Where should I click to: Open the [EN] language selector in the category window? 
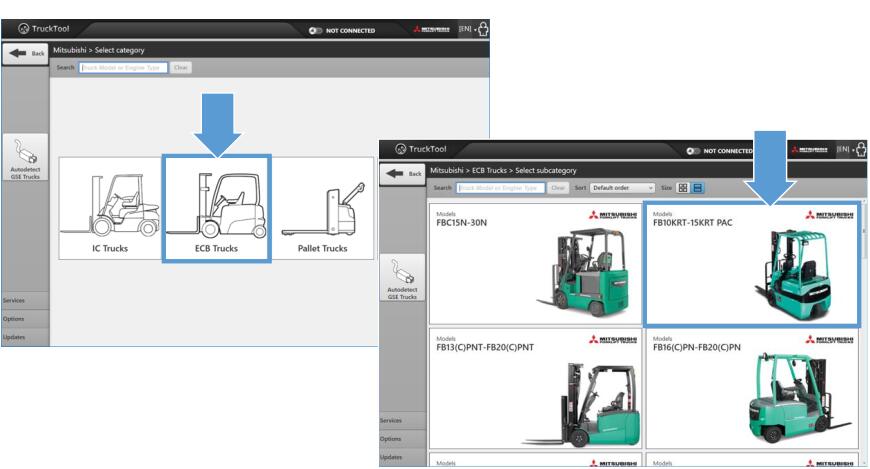click(x=466, y=29)
